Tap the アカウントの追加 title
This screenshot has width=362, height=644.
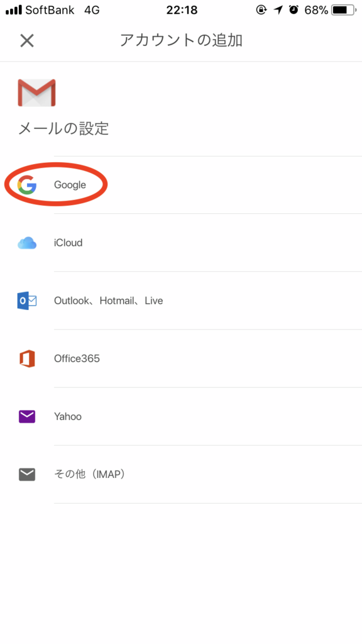(x=181, y=40)
